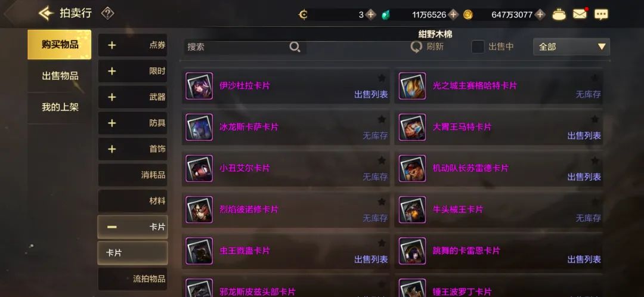
Task: Collapse the 卡片 category
Action: pyautogui.click(x=132, y=227)
